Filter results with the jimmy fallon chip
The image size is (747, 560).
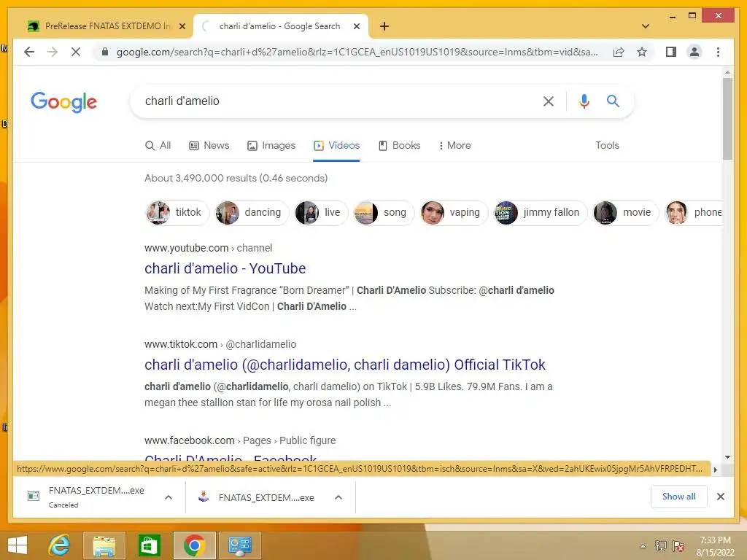click(541, 212)
